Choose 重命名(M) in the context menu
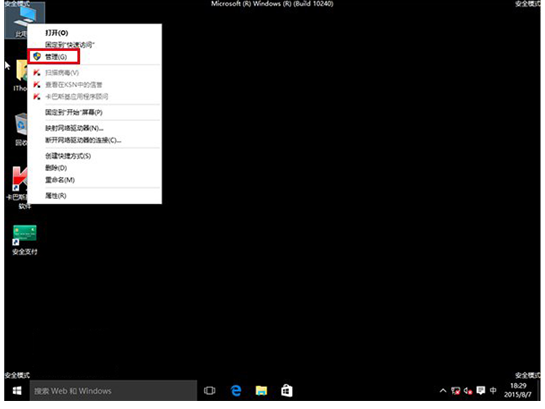The height and width of the screenshot is (409, 545). point(94,180)
